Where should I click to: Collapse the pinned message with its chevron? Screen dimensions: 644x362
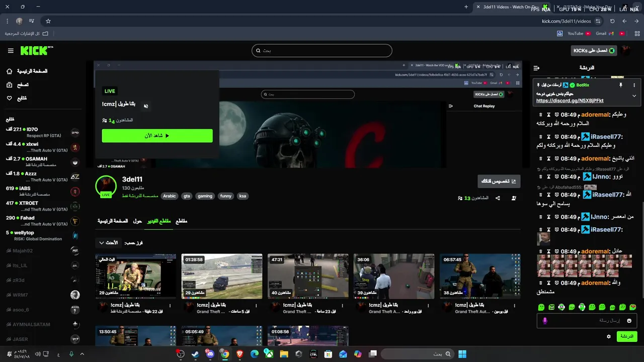click(x=634, y=96)
